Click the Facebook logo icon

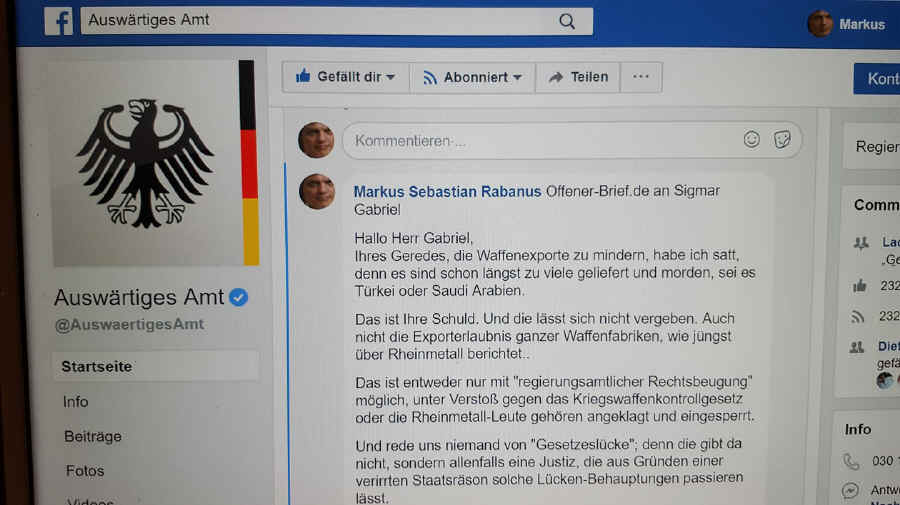tap(59, 22)
